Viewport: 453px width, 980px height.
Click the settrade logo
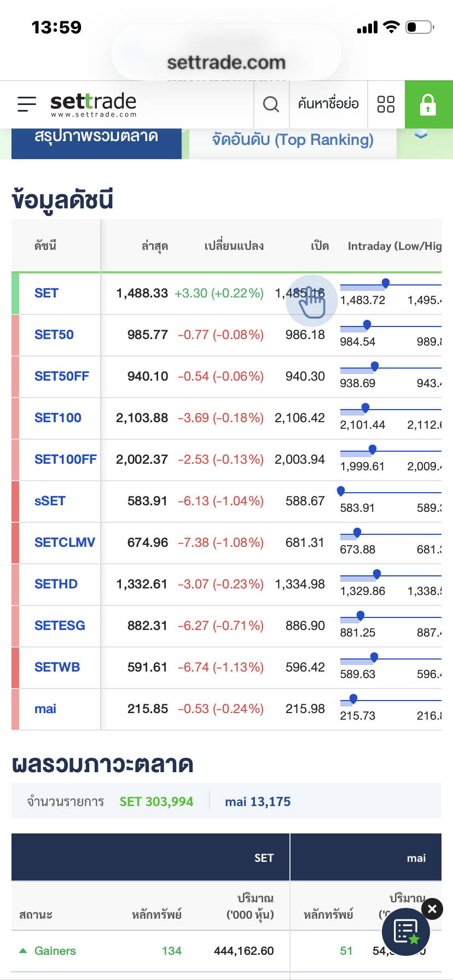(x=93, y=104)
